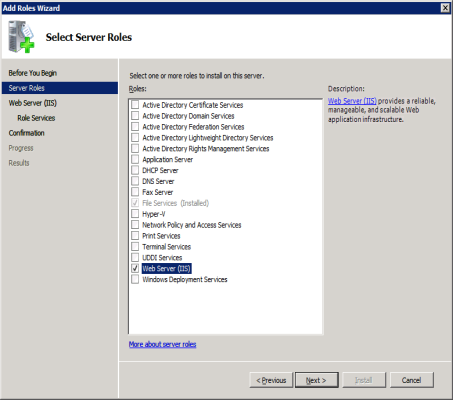Enable the Terminal Services checkbox
The width and height of the screenshot is (453, 400).
[x=135, y=246]
